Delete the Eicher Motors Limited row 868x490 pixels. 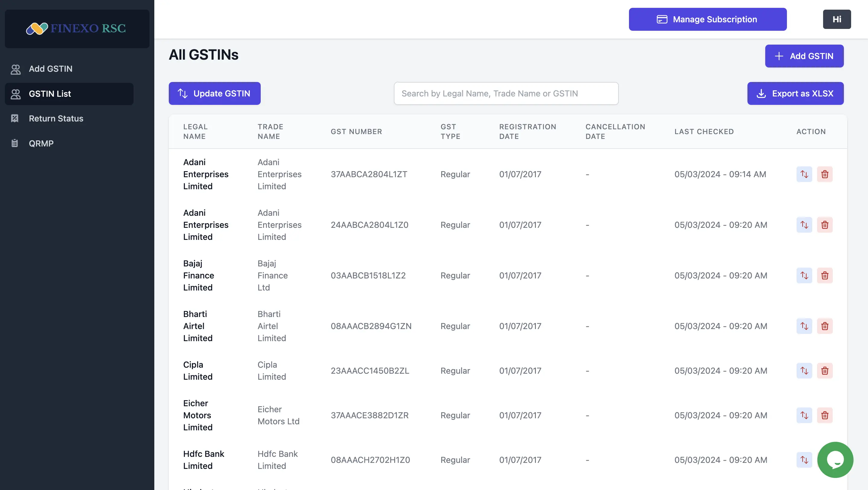(825, 415)
